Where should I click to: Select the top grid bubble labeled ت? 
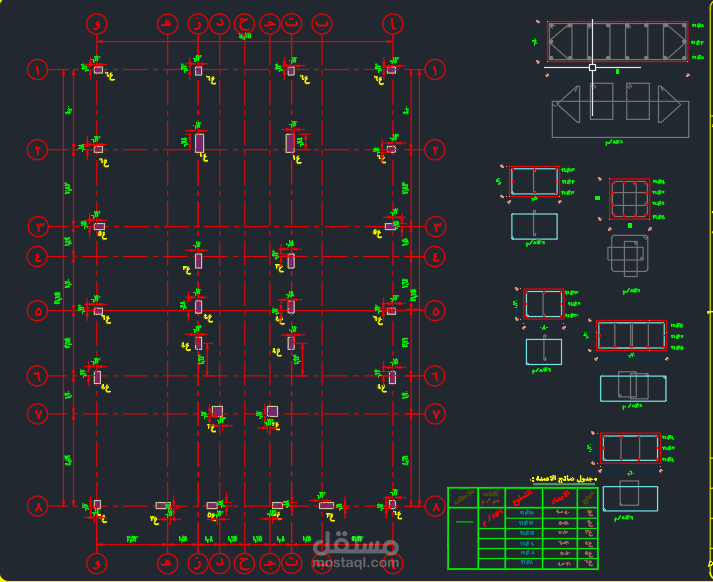point(291,24)
